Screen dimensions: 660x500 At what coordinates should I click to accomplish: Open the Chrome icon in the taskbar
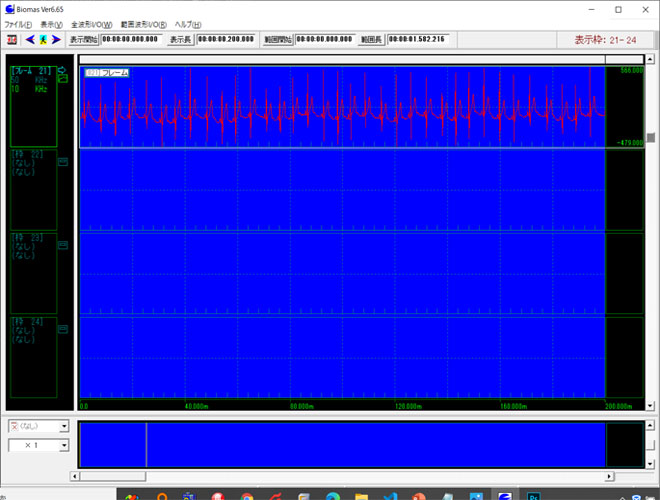coord(247,497)
